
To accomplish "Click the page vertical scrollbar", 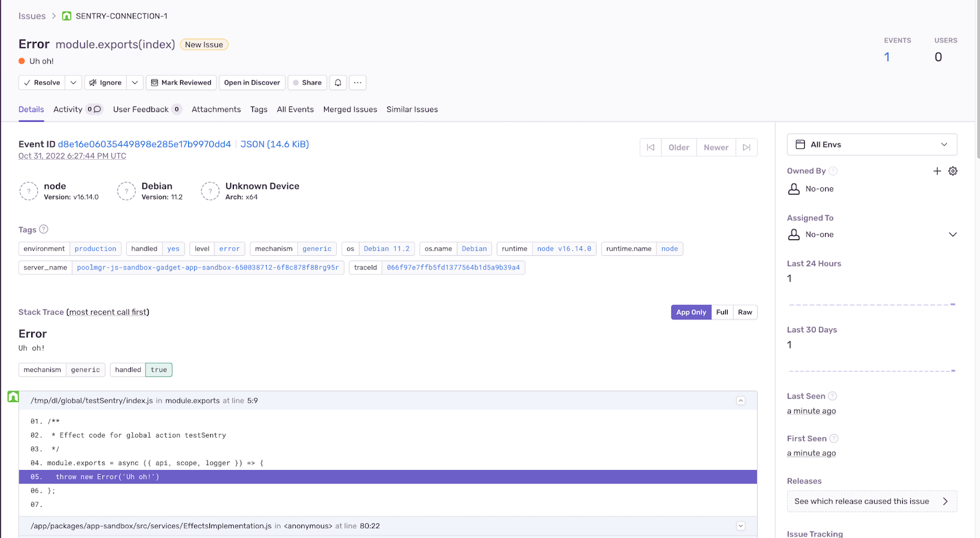I will pyautogui.click(x=978, y=80).
